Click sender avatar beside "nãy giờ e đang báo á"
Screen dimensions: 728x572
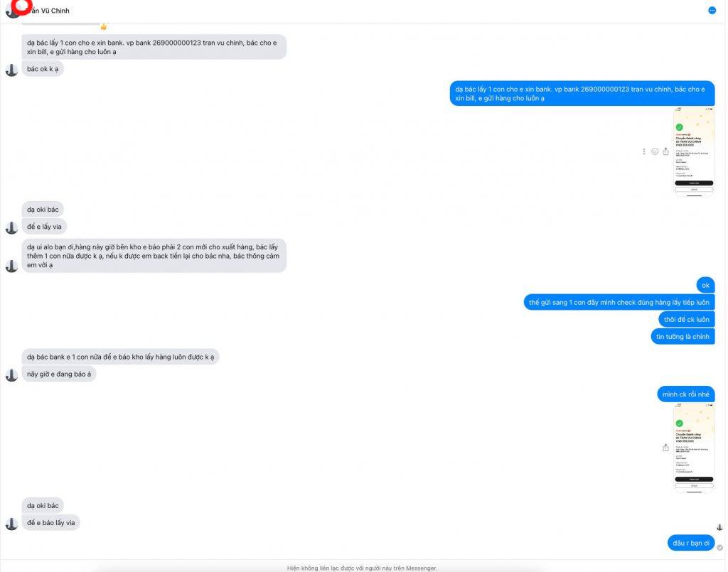(x=11, y=375)
